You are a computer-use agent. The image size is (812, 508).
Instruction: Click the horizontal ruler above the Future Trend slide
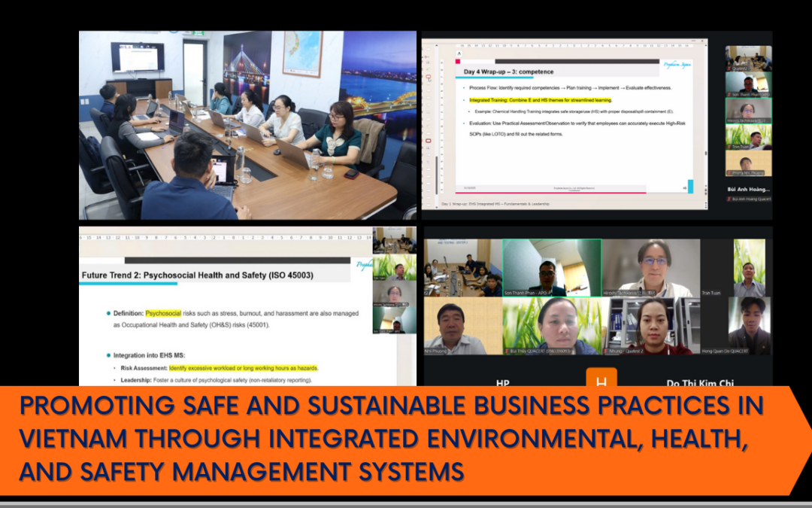coord(226,238)
